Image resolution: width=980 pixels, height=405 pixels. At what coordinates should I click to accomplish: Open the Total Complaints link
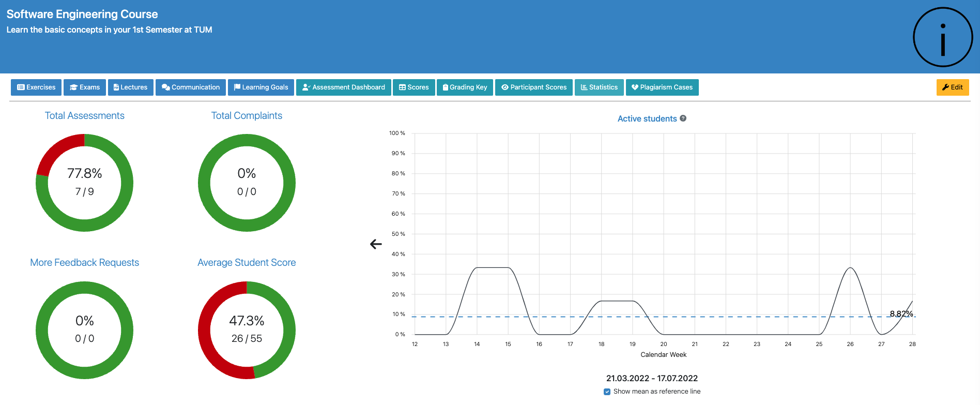click(x=247, y=116)
